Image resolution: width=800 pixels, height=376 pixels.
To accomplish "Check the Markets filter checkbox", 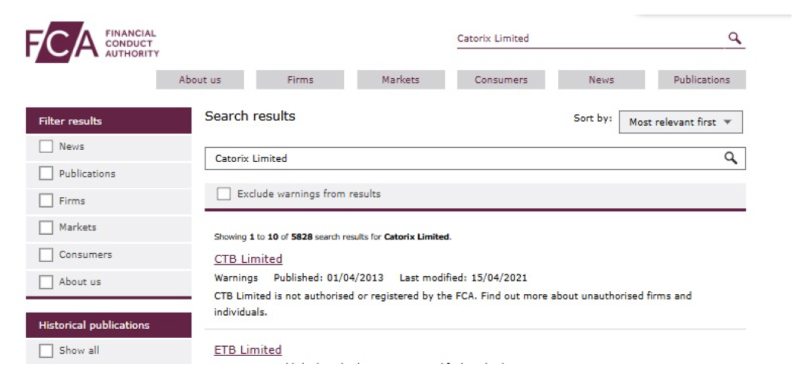I will click(46, 228).
